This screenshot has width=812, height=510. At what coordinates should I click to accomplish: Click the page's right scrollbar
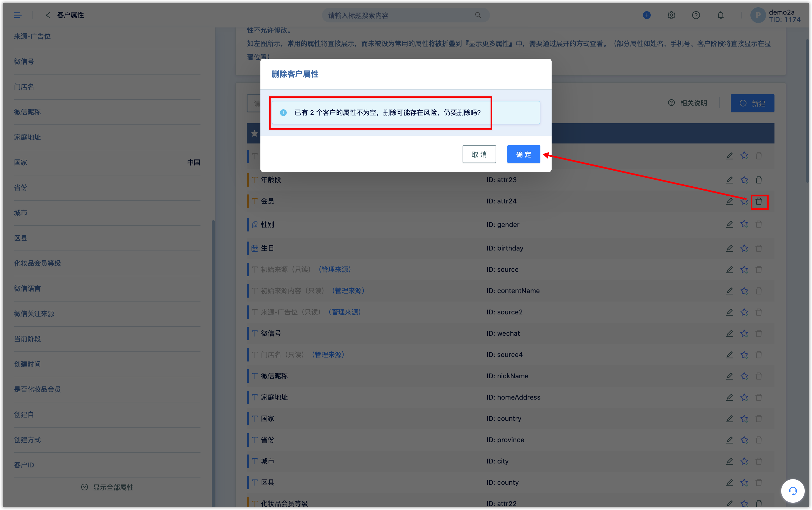coord(807,111)
